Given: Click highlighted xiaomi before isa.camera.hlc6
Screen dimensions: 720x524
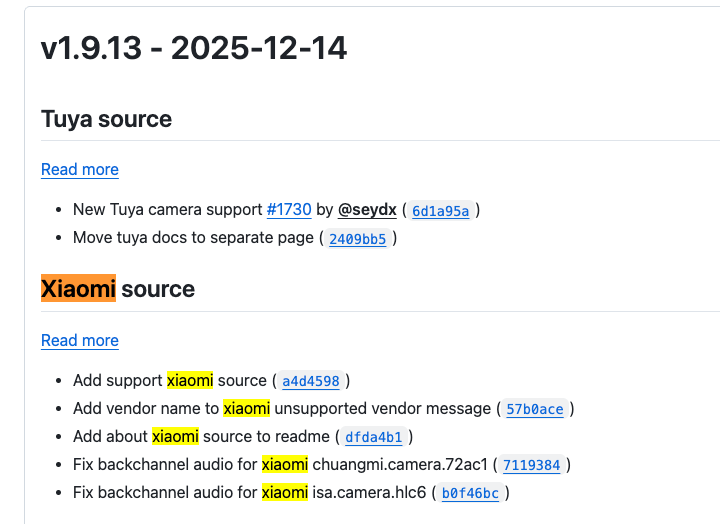Looking at the screenshot, I should (x=285, y=492).
